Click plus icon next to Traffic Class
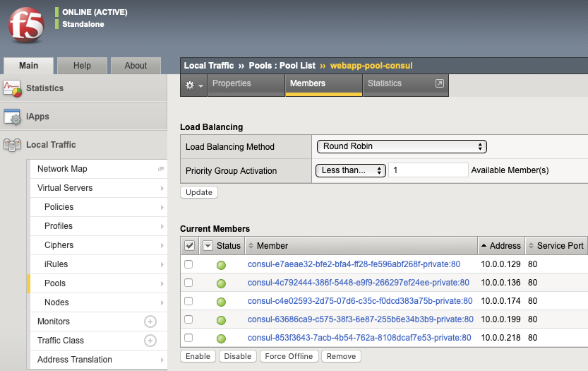 pyautogui.click(x=150, y=341)
